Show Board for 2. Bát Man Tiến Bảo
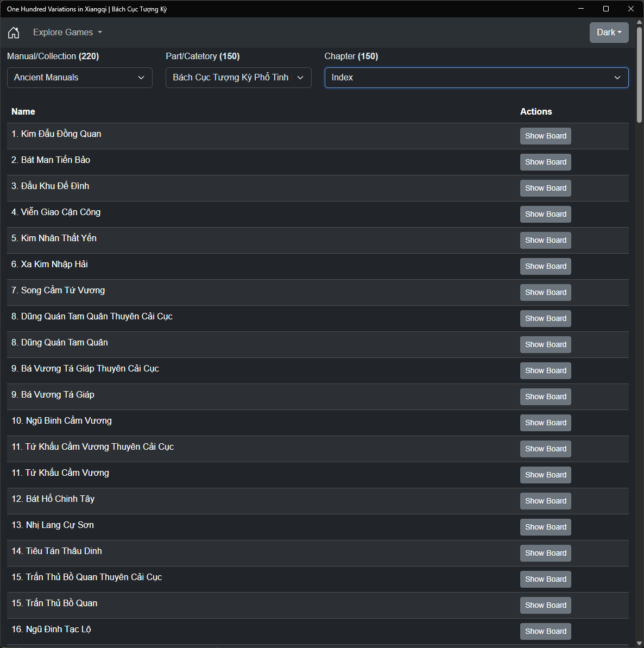Image resolution: width=644 pixels, height=648 pixels. tap(545, 162)
